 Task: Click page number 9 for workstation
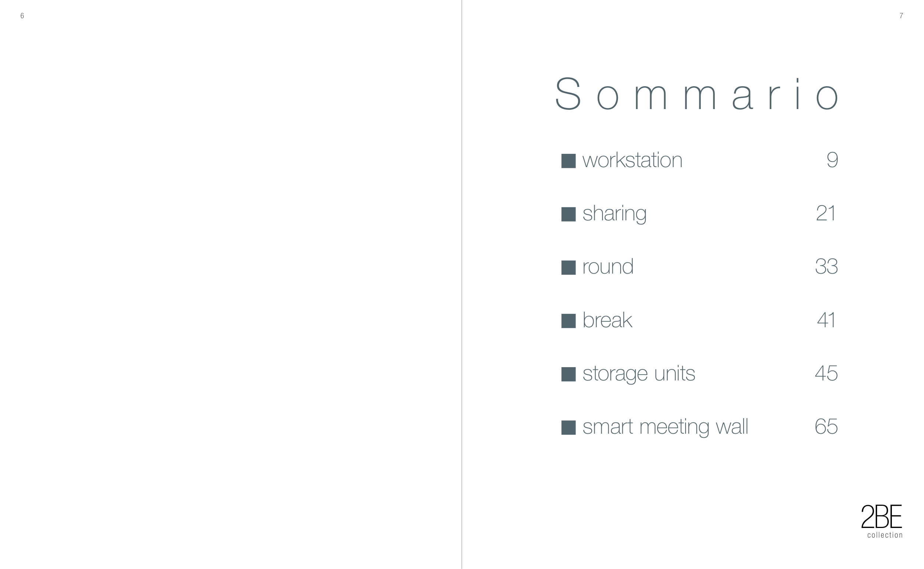(x=832, y=160)
